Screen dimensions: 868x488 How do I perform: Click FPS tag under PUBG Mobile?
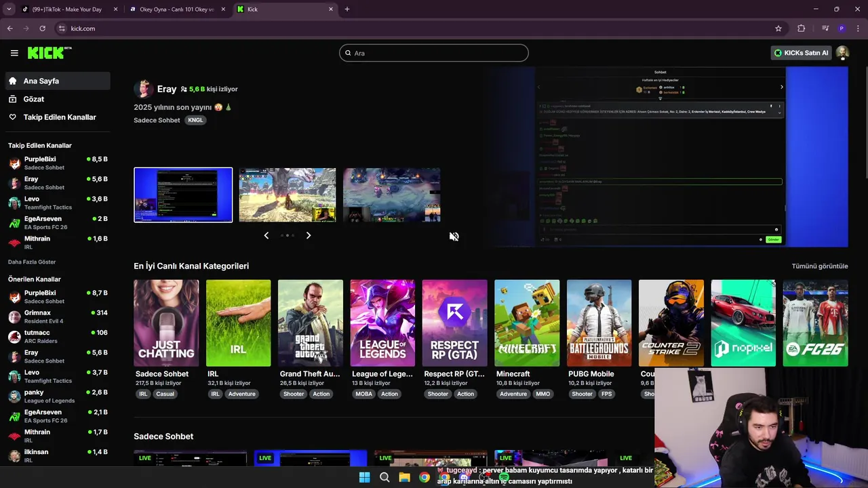click(x=606, y=394)
